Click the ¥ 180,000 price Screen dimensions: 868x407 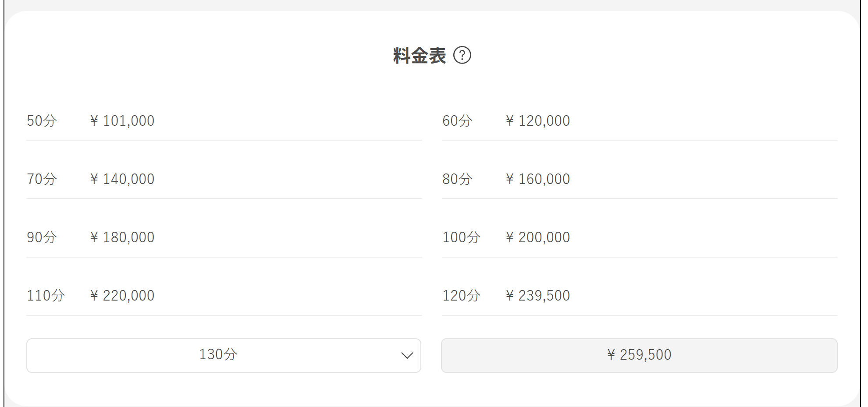(x=122, y=237)
